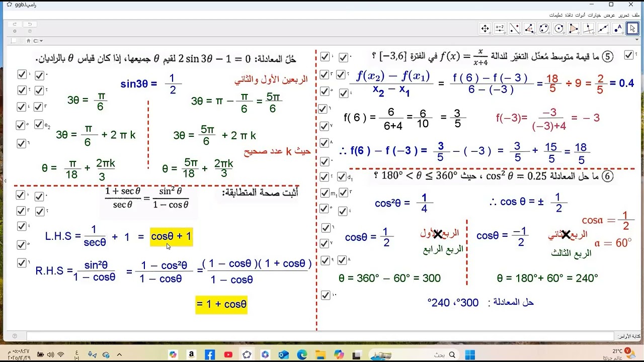
Task: Select the Angle tool
Action: tap(529, 29)
